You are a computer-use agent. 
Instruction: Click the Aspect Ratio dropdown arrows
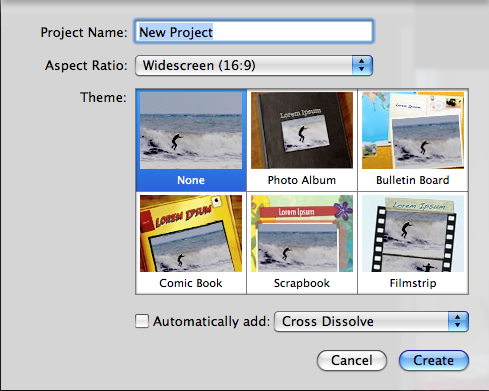tap(362, 65)
